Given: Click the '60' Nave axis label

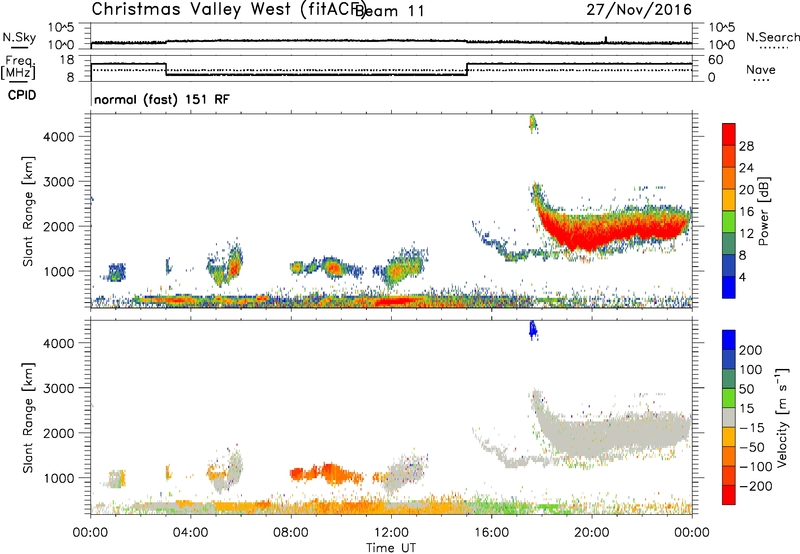Looking at the screenshot, I should pos(716,60).
